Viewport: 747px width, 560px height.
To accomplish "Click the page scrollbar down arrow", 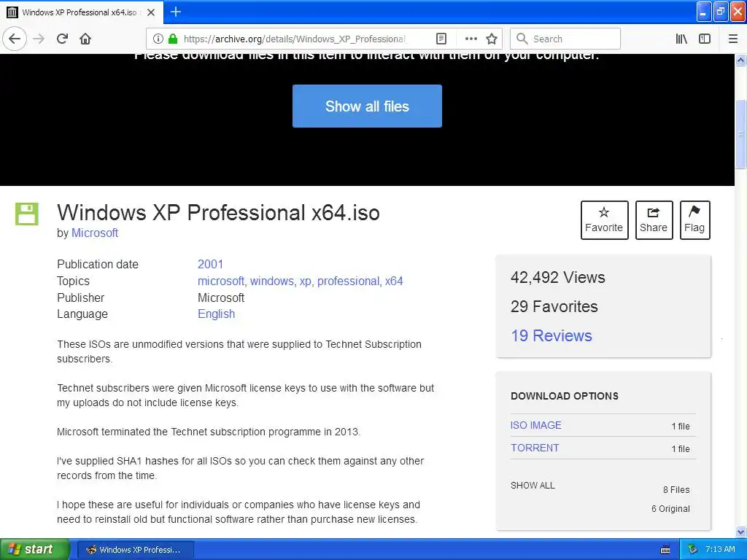I will coord(740,532).
